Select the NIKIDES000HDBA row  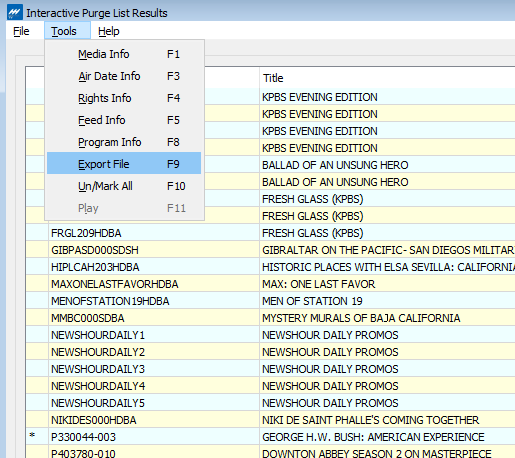point(271,420)
